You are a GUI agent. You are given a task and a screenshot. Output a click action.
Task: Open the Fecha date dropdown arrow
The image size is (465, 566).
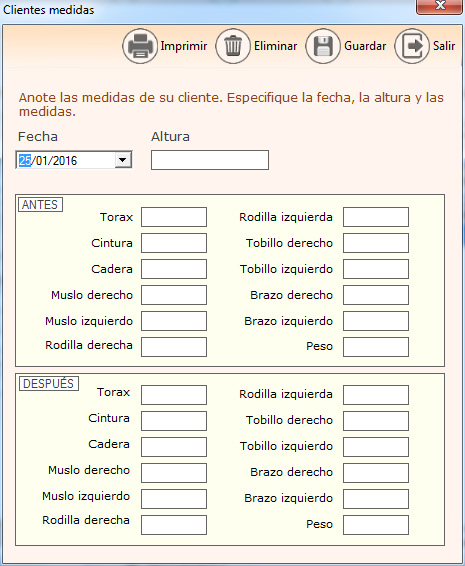coord(123,160)
